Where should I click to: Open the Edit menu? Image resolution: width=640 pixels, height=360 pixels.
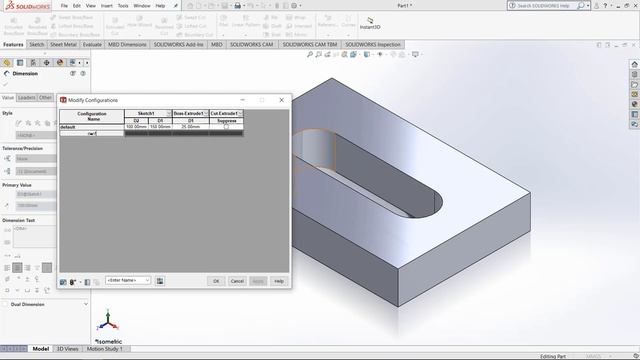tap(77, 6)
